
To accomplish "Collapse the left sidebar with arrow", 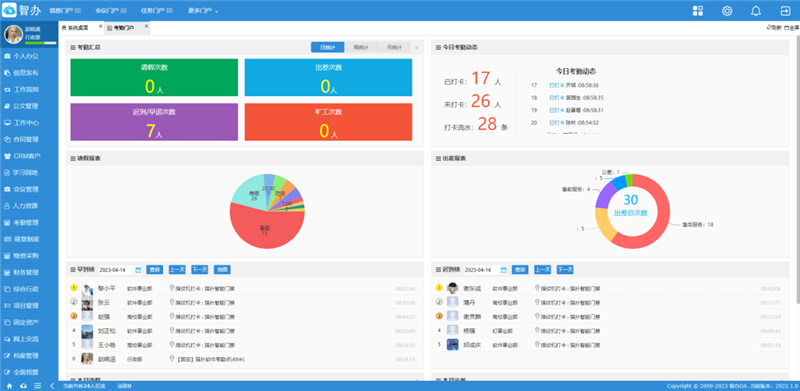I will tap(52, 386).
